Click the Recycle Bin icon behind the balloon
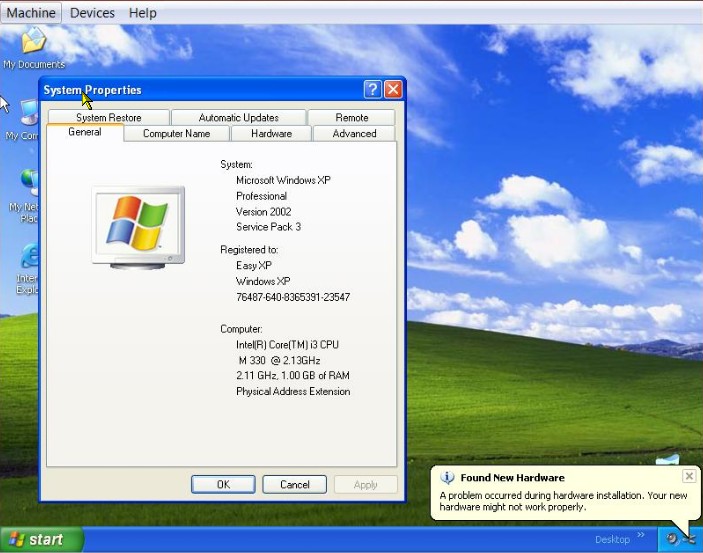Viewport: 703px width, 553px height. click(668, 460)
